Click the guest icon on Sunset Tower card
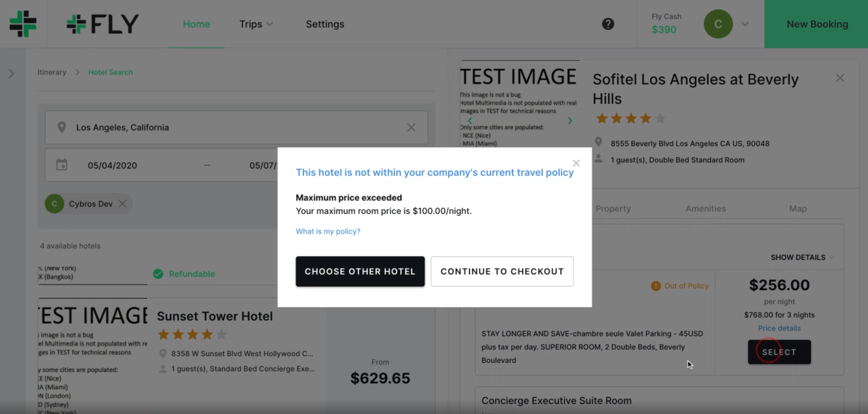This screenshot has width=868, height=414. click(x=163, y=369)
